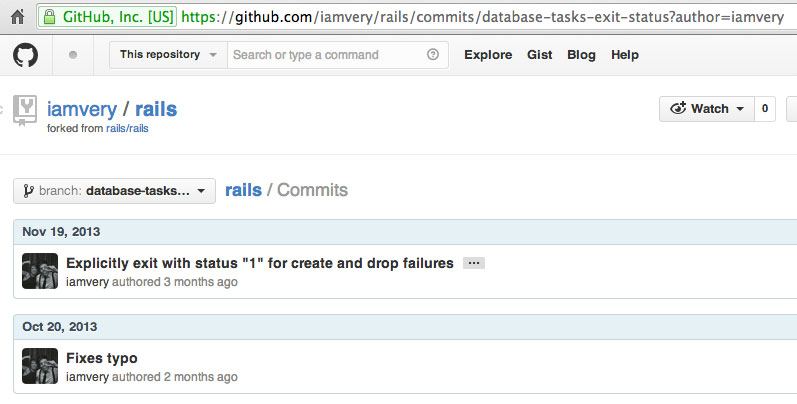Image resolution: width=797 pixels, height=404 pixels.
Task: Click the avatar thumbnail of Nov 19 commit
Action: pyautogui.click(x=40, y=271)
